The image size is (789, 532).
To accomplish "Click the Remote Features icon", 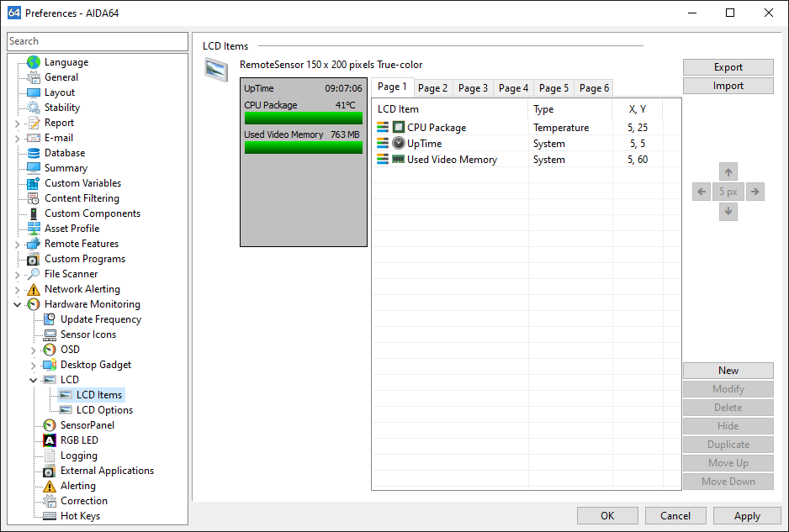I will tap(34, 244).
